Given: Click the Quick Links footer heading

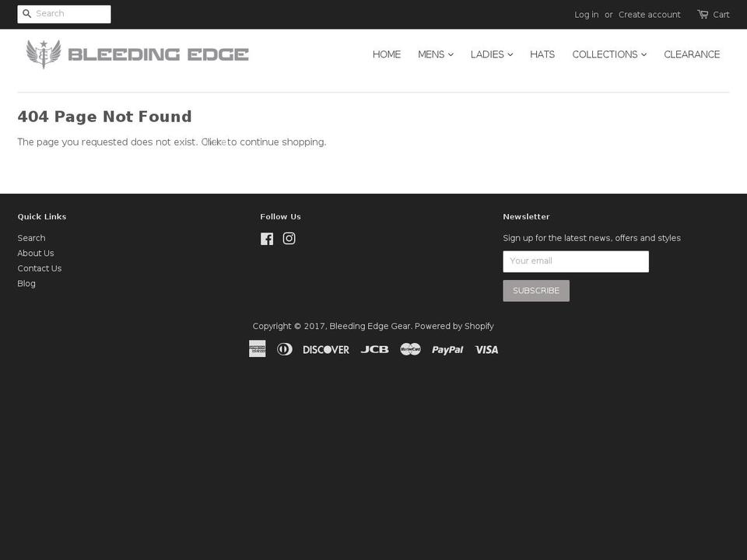Looking at the screenshot, I should (x=42, y=217).
